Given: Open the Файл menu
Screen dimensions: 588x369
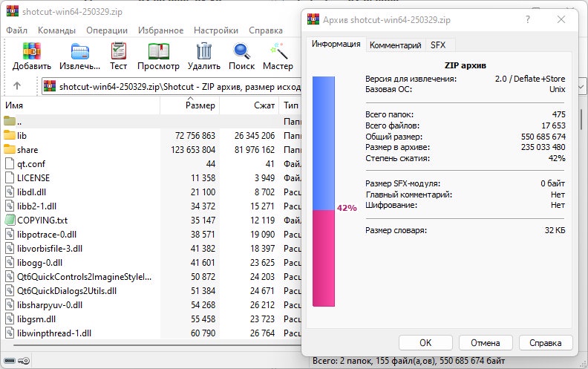Looking at the screenshot, I should [x=17, y=30].
